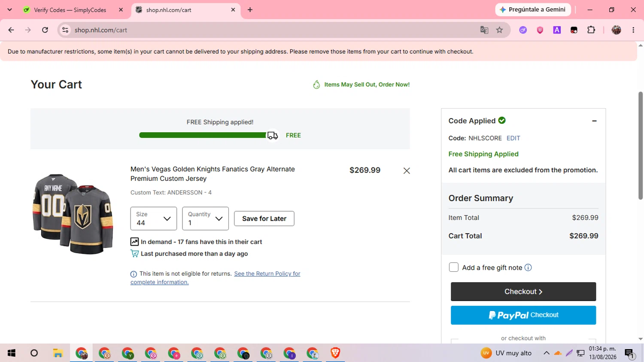Open the Size 44 dropdown
This screenshot has height=362, width=644.
[x=154, y=219]
